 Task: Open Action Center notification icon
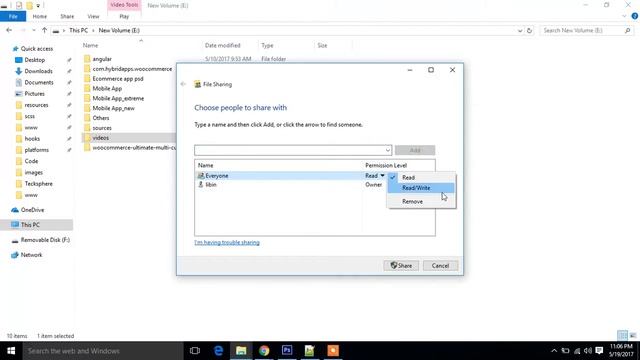pyautogui.click(x=599, y=351)
